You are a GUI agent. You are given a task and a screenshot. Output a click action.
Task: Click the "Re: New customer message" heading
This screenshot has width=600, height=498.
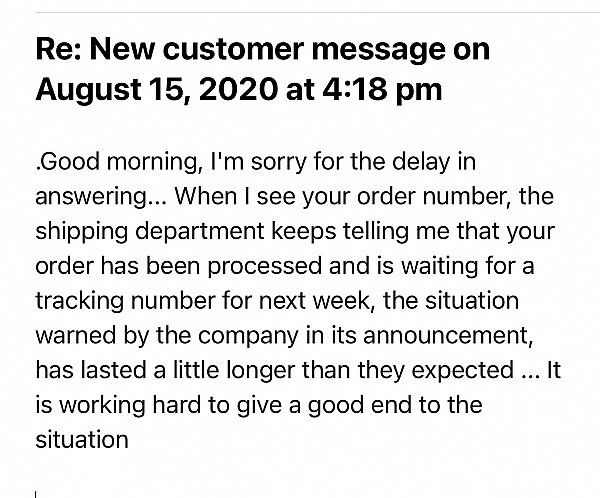pyautogui.click(x=242, y=51)
